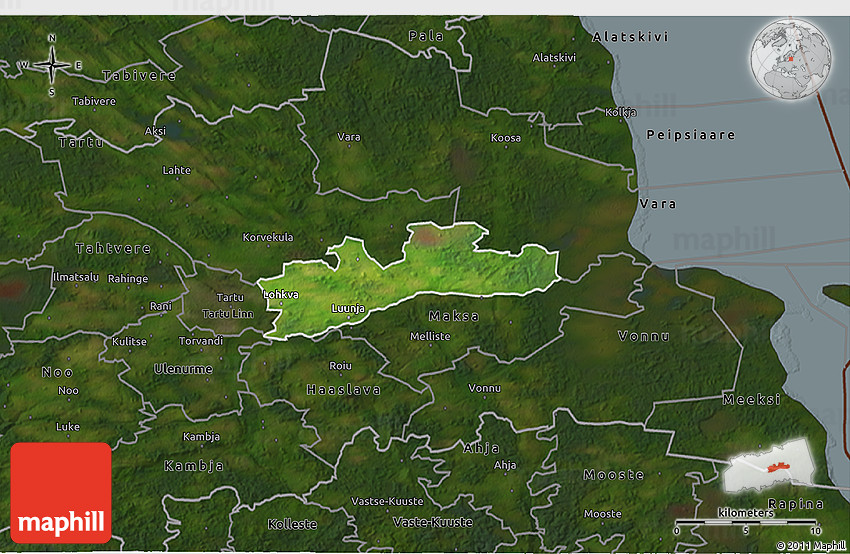
Task: Click the kilometers scale bar
Action: (746, 520)
